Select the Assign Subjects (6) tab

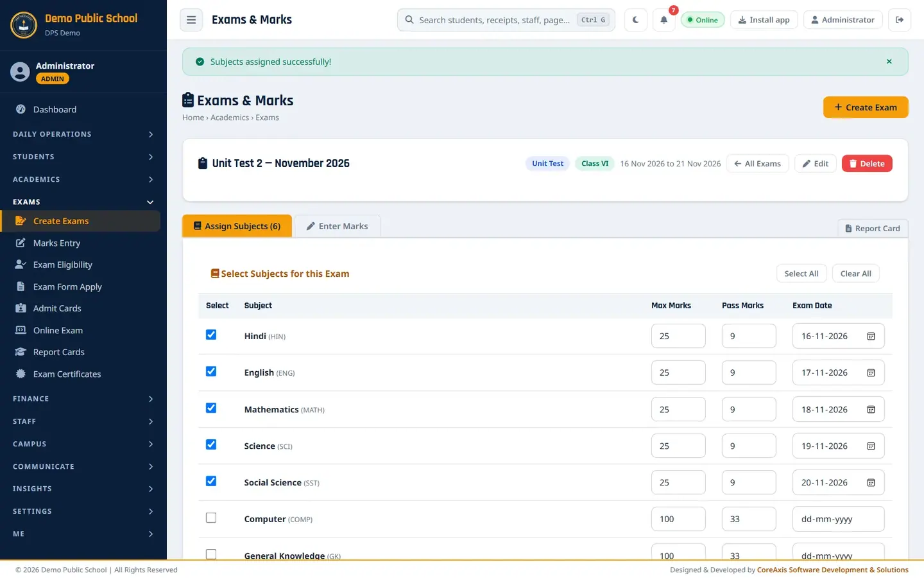click(237, 226)
